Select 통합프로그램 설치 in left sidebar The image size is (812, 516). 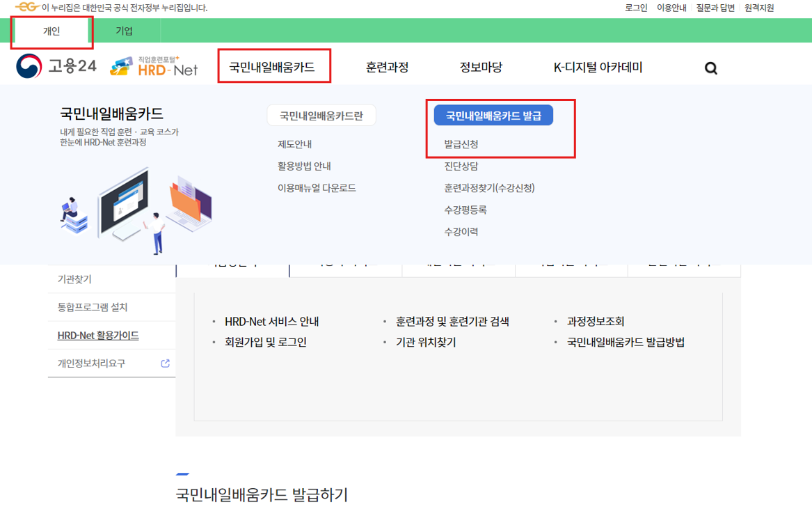(x=92, y=307)
